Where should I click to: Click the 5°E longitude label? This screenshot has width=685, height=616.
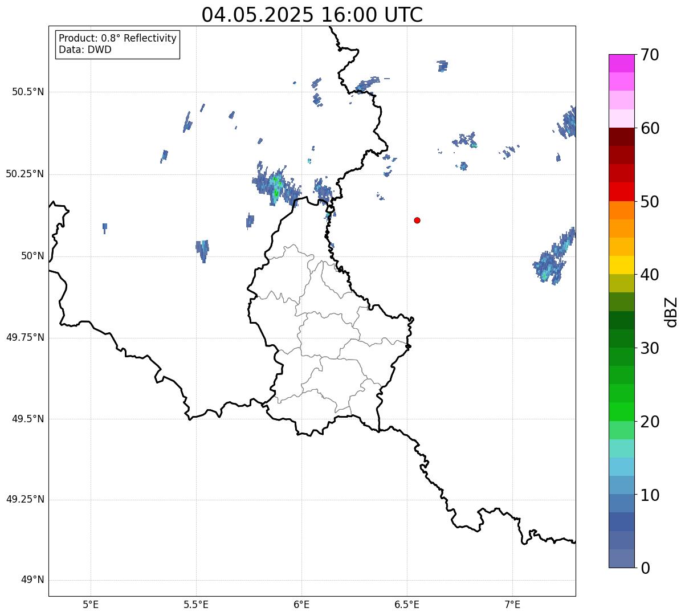point(91,604)
